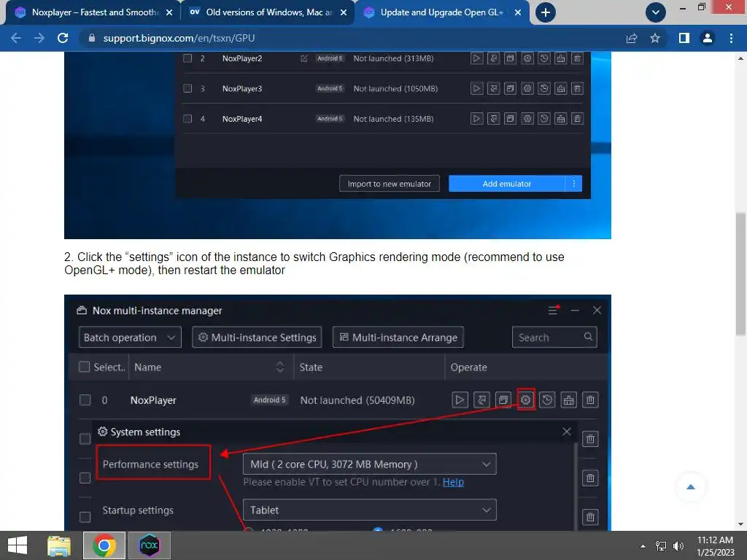The image size is (747, 560).
Task: Open the Batch operation dropdown
Action: coord(130,338)
